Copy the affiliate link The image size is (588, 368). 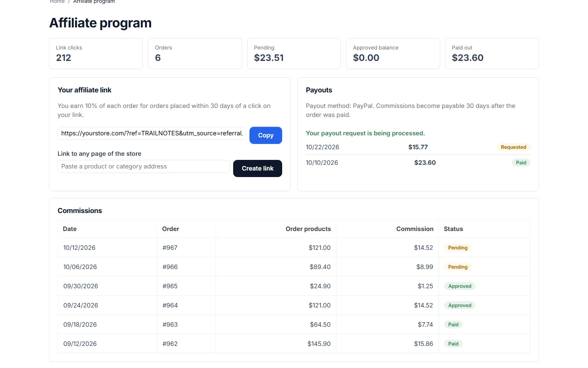[x=265, y=135]
